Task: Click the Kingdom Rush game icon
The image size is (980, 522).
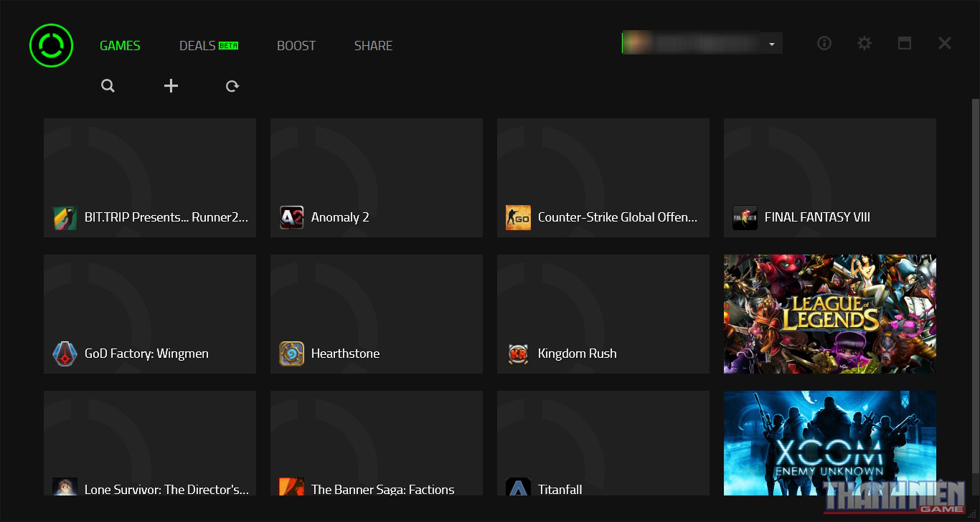Action: [x=518, y=353]
